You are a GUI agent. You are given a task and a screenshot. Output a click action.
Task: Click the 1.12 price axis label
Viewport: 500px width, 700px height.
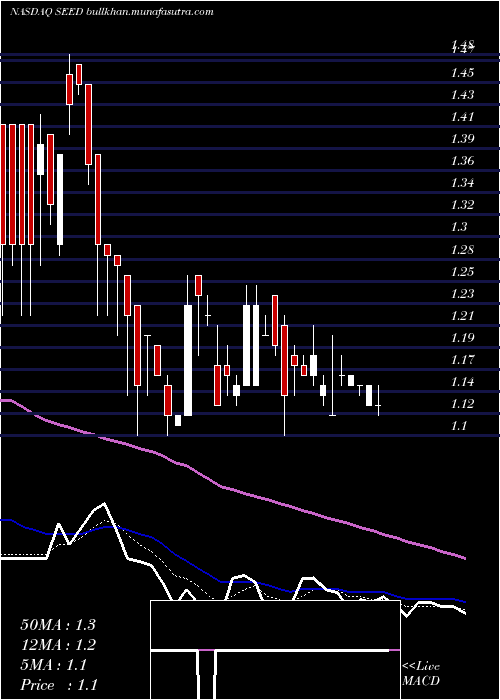[x=462, y=404]
